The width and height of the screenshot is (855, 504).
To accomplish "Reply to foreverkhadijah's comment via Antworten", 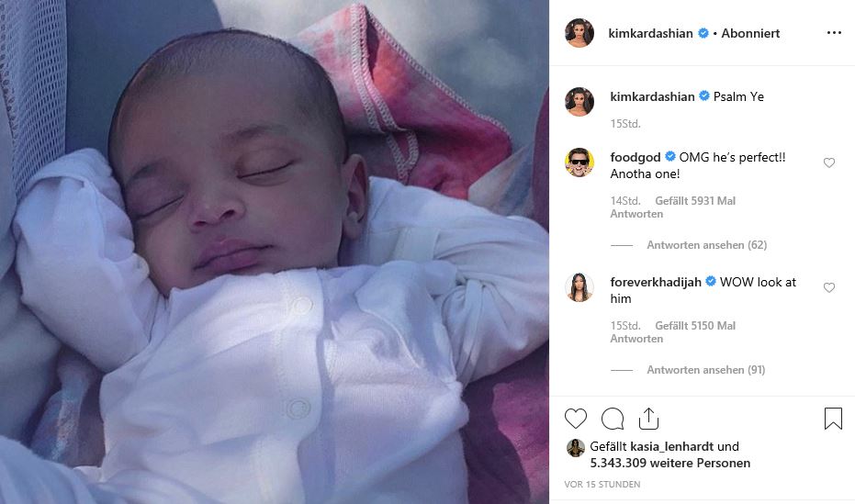I will click(636, 339).
